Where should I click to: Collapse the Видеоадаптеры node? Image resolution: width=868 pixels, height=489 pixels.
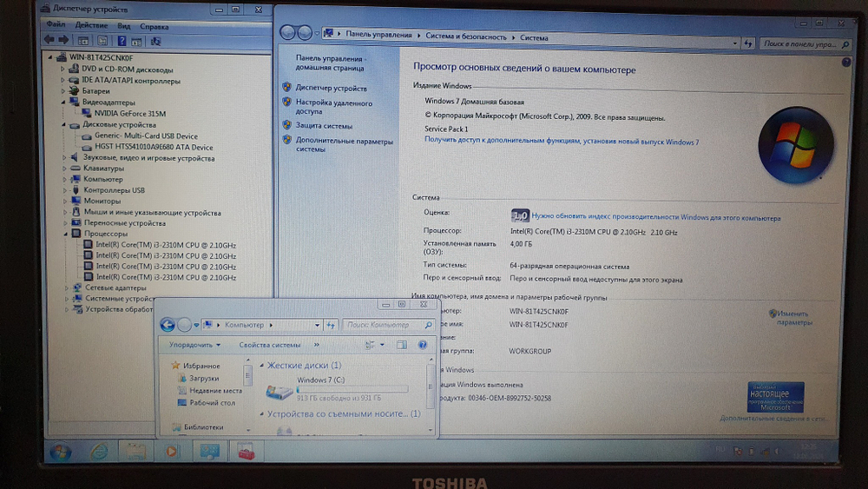63,102
